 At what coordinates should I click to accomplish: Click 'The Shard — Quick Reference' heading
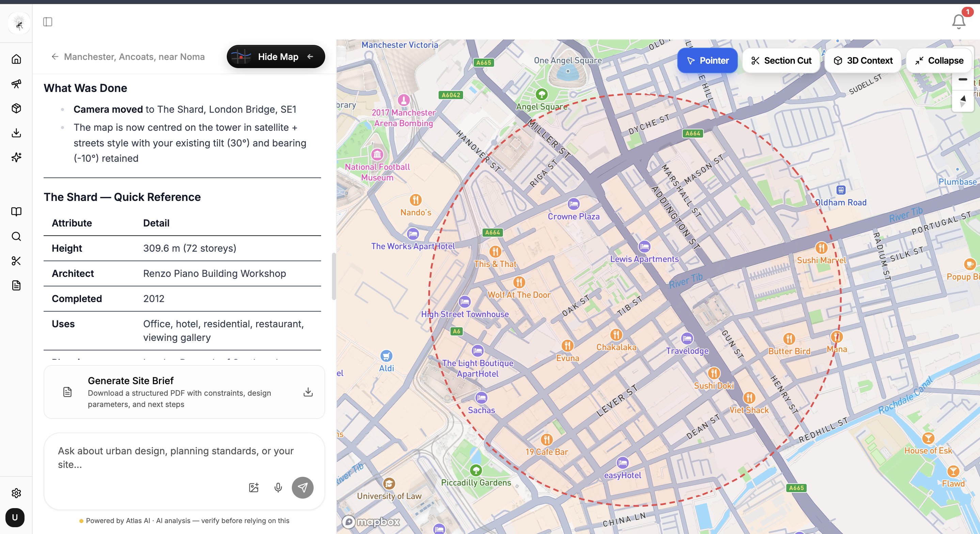click(x=122, y=197)
